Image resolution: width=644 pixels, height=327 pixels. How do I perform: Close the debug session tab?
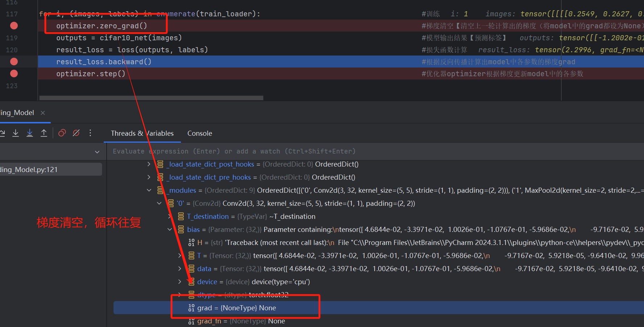[x=43, y=113]
